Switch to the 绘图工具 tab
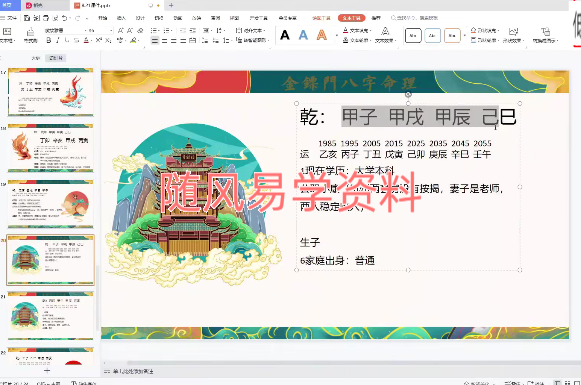Image resolution: width=581 pixels, height=385 pixels. pyautogui.click(x=321, y=18)
